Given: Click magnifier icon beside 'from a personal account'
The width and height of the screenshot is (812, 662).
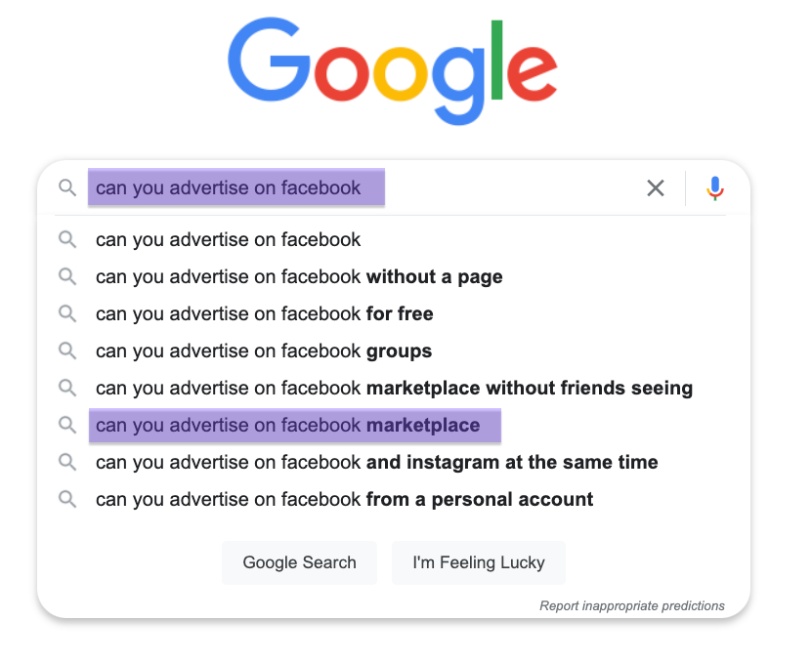Looking at the screenshot, I should [67, 499].
